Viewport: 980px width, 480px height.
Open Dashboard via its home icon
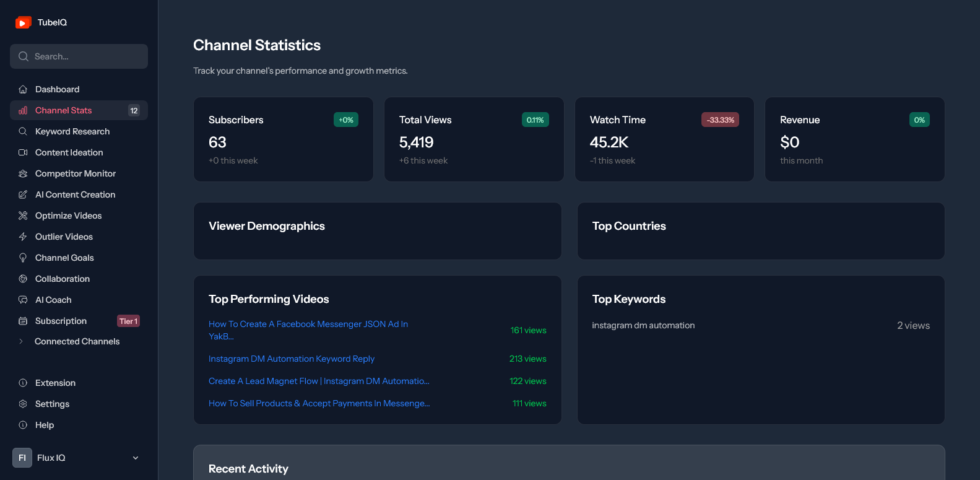[x=23, y=89]
